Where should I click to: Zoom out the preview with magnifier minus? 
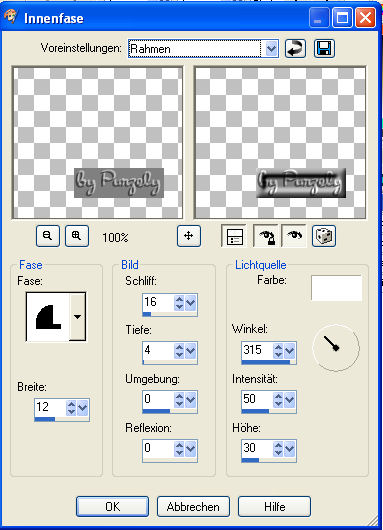click(x=48, y=236)
